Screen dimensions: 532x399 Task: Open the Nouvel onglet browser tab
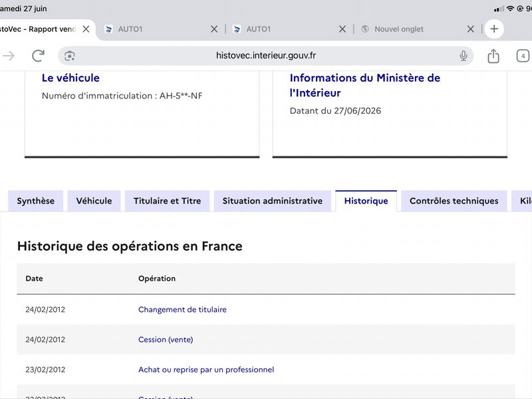click(x=410, y=29)
